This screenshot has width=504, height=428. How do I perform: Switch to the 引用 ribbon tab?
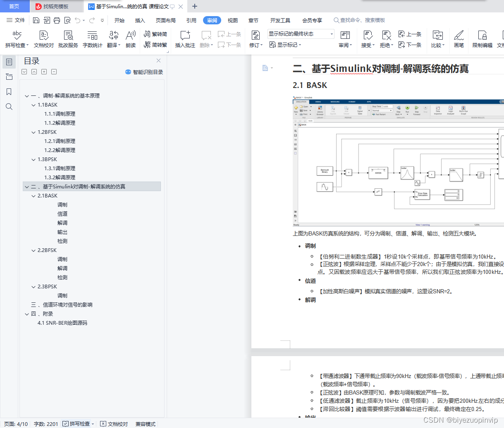[x=191, y=20]
